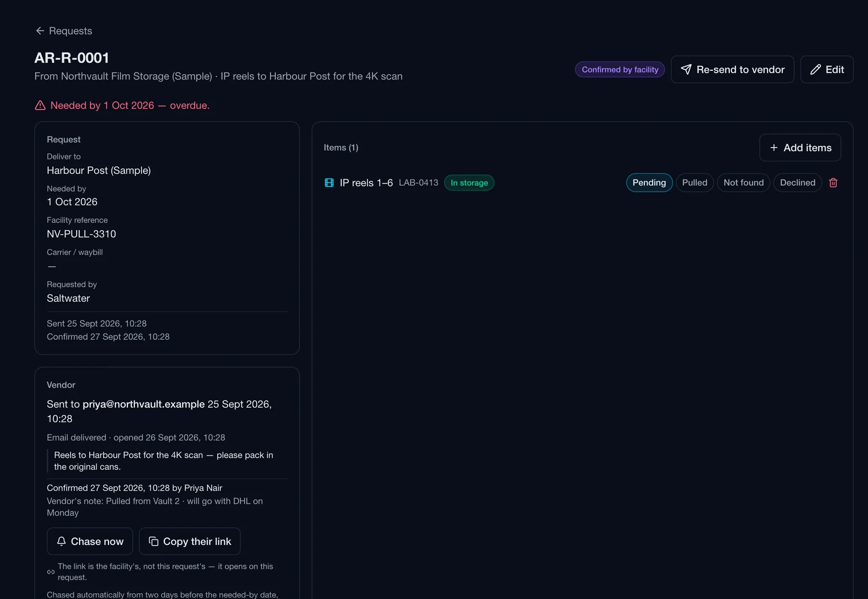The height and width of the screenshot is (599, 868).
Task: Mark the item as Not found
Action: (x=744, y=183)
